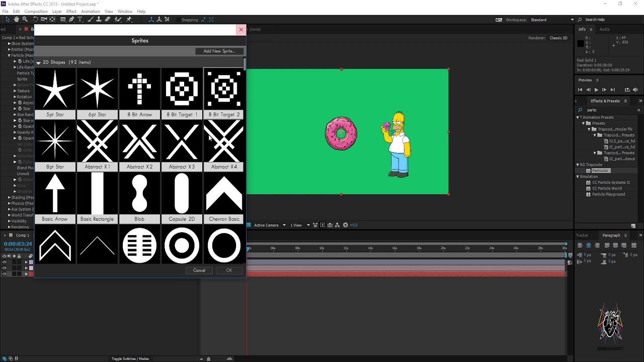Play the preview
The height and width of the screenshot is (362, 644).
tap(596, 89)
